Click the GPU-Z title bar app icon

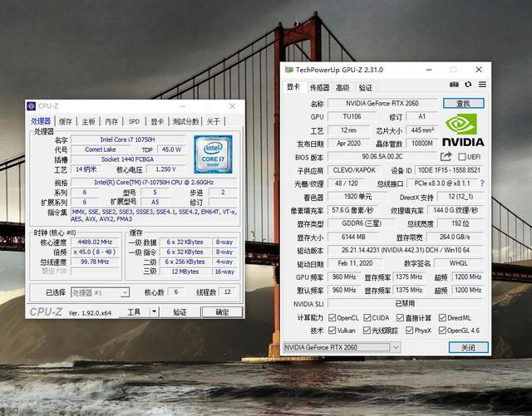click(288, 70)
